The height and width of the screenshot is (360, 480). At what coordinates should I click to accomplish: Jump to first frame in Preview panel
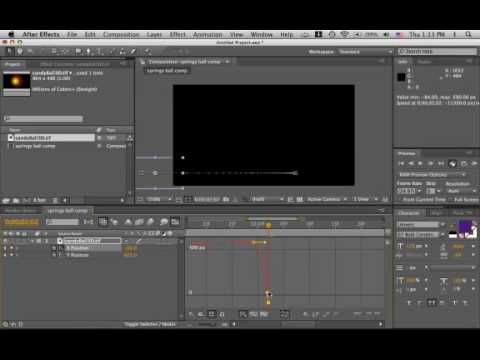[401, 163]
